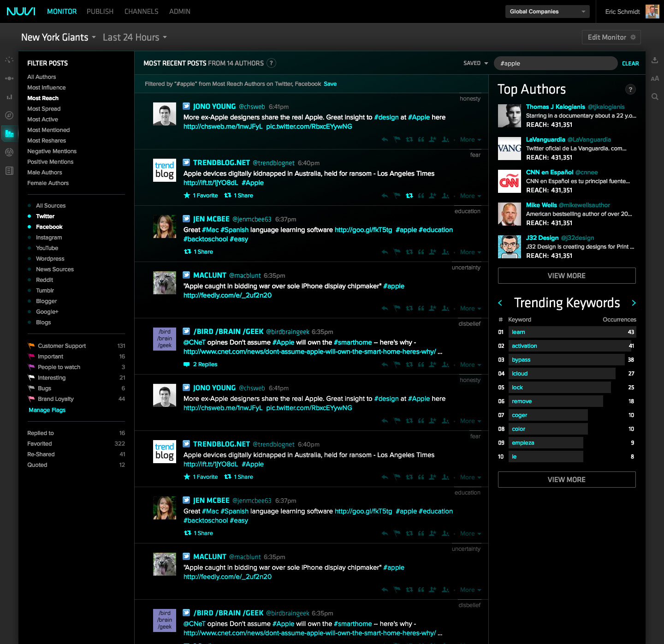Click gear icon in Edit Monitor button
This screenshot has width=664, height=644.
[633, 37]
